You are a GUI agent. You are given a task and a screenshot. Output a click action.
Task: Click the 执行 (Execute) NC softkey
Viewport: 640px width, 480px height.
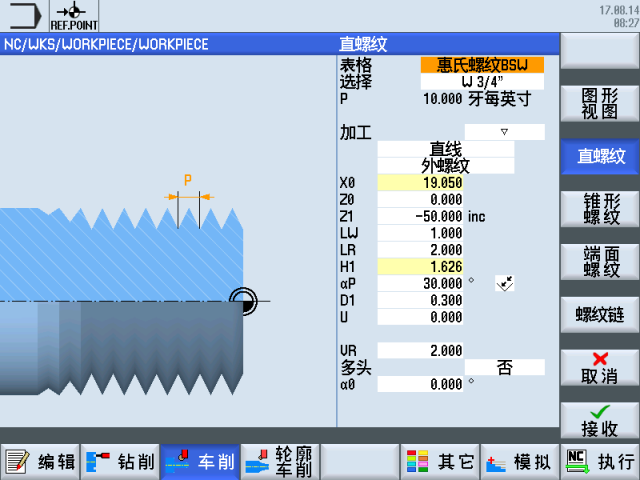(600, 462)
